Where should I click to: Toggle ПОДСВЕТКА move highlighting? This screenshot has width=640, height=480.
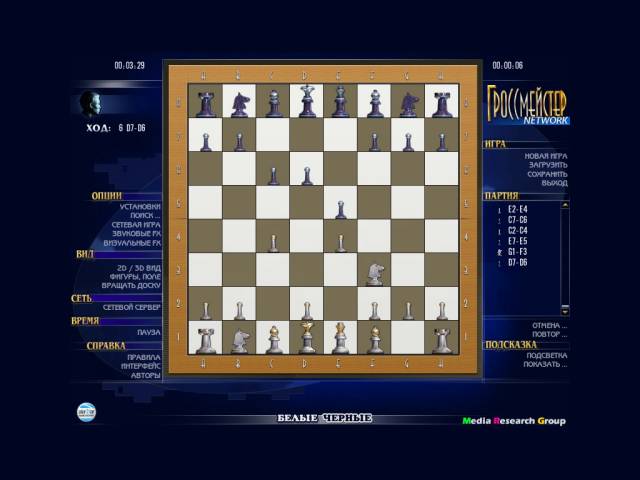click(546, 355)
